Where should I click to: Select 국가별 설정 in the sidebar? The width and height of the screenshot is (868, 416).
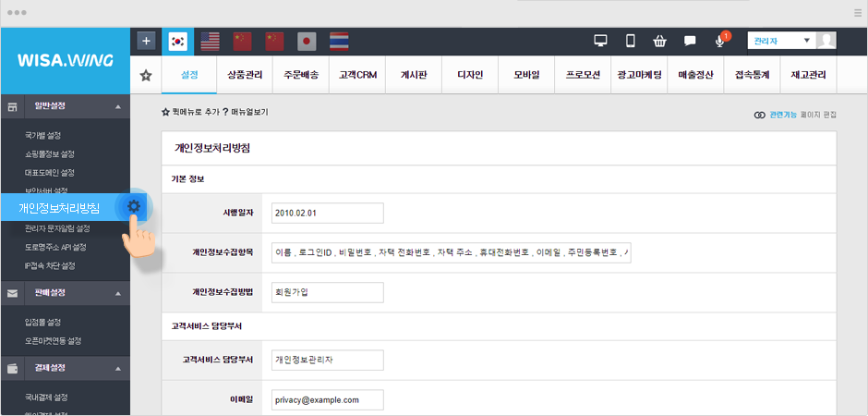click(42, 135)
